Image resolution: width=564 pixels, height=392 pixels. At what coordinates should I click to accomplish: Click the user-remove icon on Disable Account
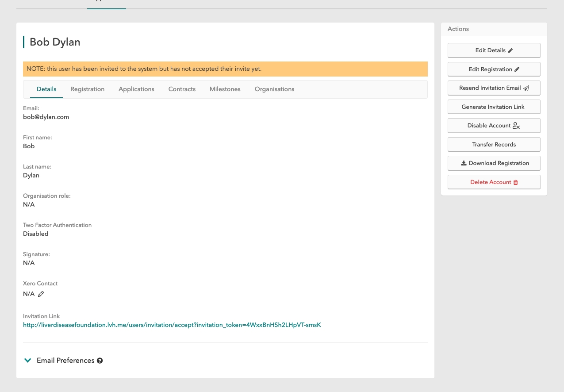click(x=516, y=126)
